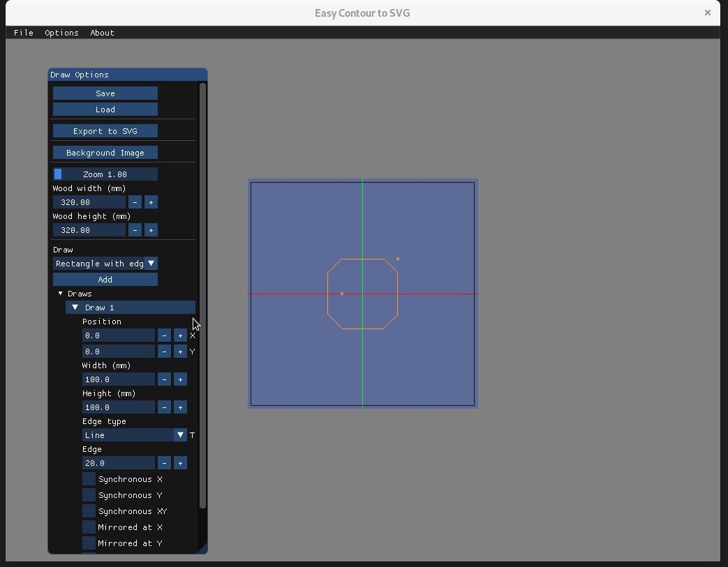
Task: Click the Width (mm) 100.0 field
Action: pos(119,379)
